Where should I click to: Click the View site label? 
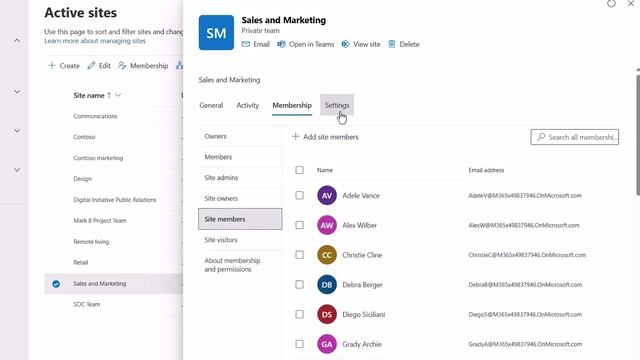click(367, 44)
